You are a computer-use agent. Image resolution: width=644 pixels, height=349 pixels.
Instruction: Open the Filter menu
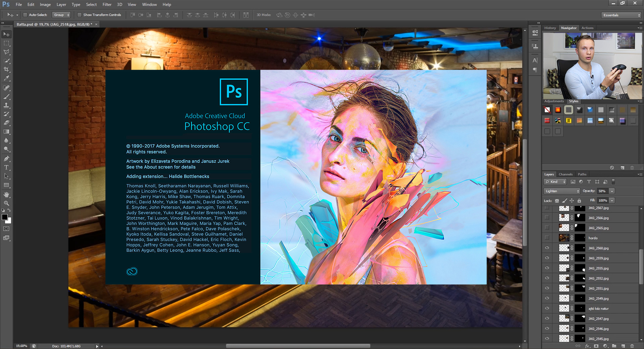pos(107,4)
